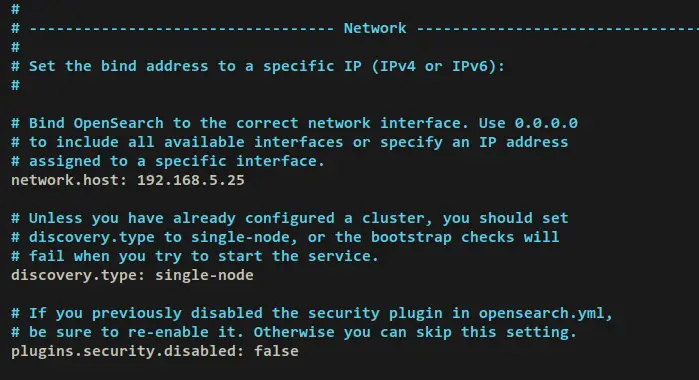Click the 'Set the bind address' comment line
Viewport: 699px width, 380px height.
(258, 66)
